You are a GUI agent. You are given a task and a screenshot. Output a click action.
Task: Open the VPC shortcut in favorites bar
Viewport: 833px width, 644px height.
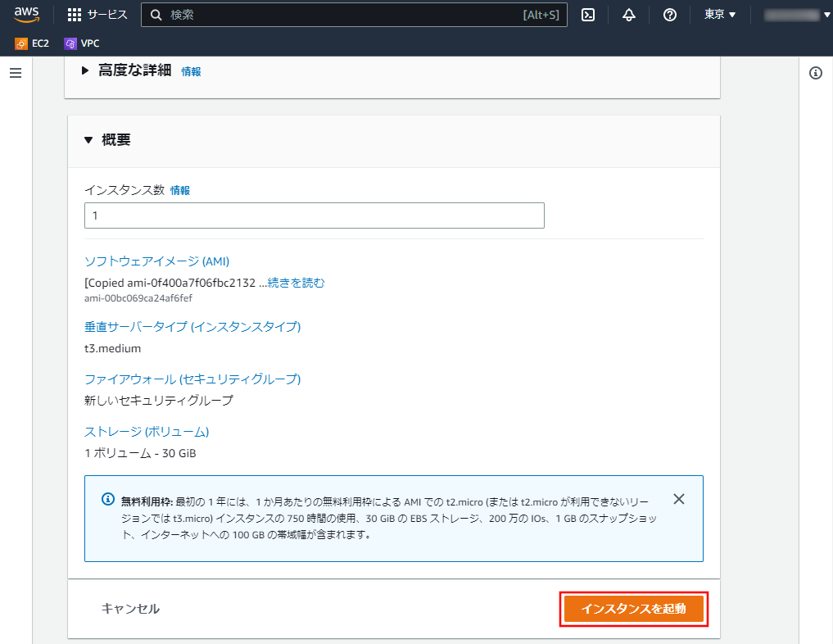pos(82,43)
